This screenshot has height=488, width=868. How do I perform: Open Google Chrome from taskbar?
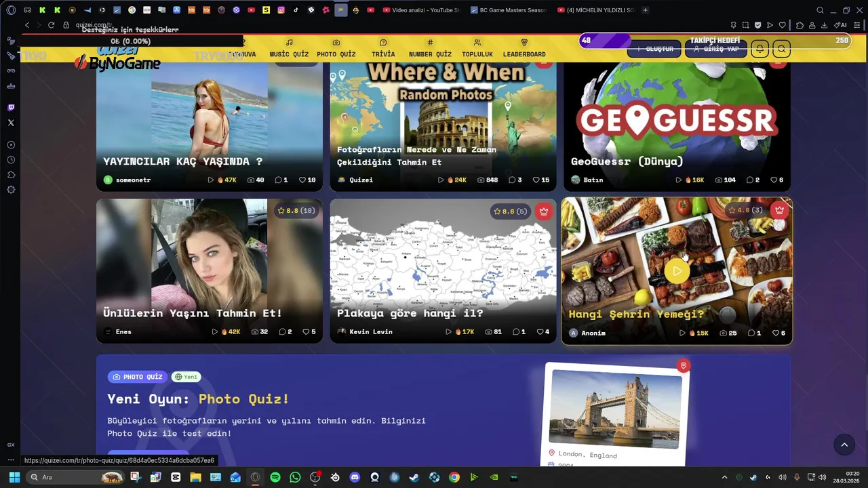[454, 477]
